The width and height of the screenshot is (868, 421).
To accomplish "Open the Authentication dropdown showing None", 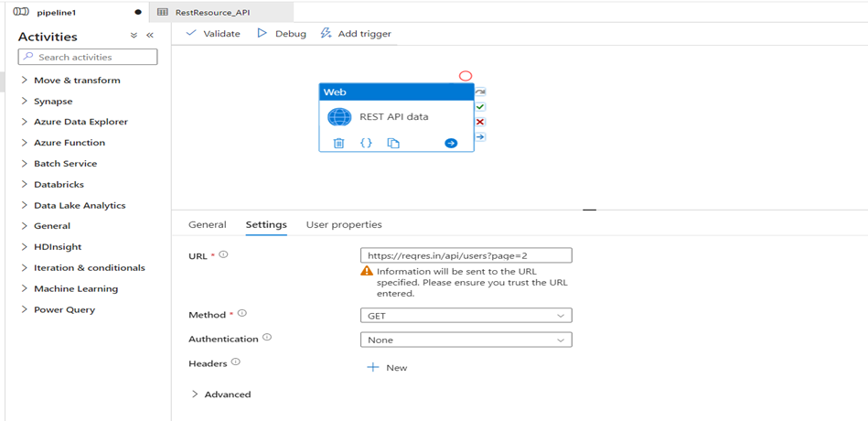I will click(466, 340).
